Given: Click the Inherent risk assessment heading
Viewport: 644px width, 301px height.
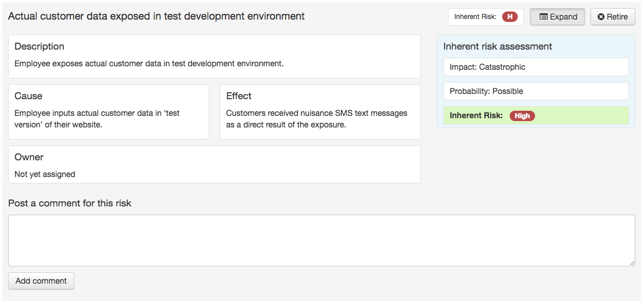Looking at the screenshot, I should point(498,47).
